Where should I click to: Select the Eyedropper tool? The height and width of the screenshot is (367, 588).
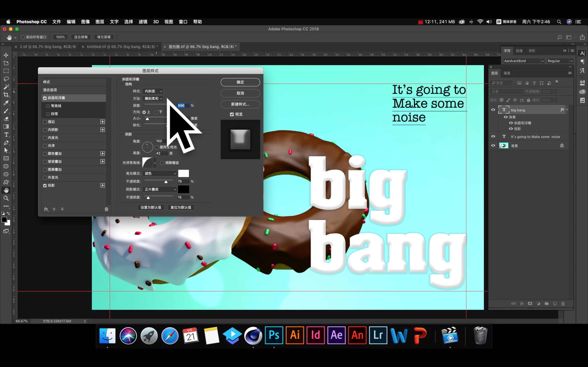tap(6, 103)
